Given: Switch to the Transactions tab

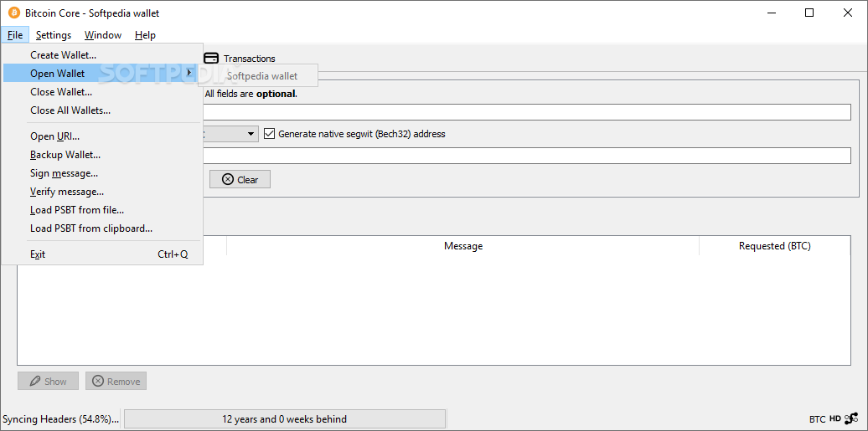Looking at the screenshot, I should pyautogui.click(x=240, y=58).
